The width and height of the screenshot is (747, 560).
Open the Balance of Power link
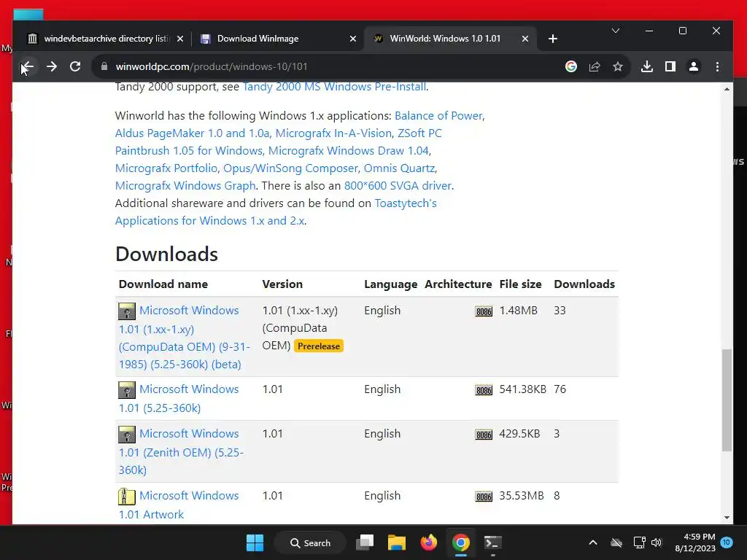(x=438, y=116)
